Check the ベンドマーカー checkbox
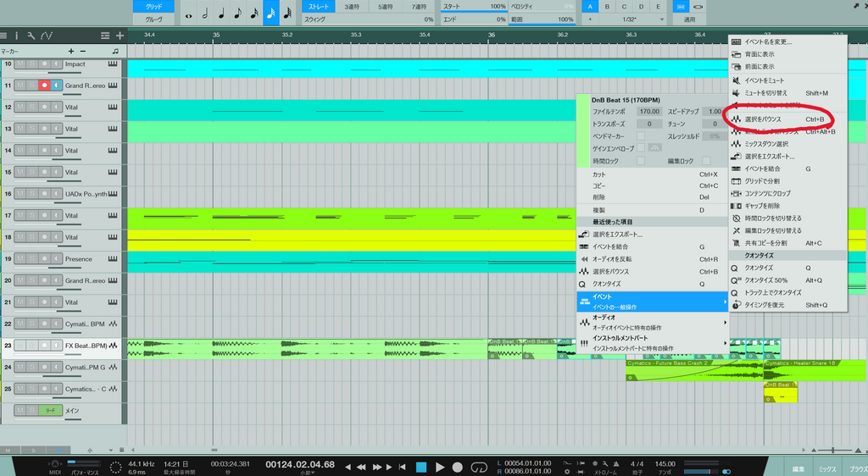Viewport: 868px width, 476px height. point(641,136)
